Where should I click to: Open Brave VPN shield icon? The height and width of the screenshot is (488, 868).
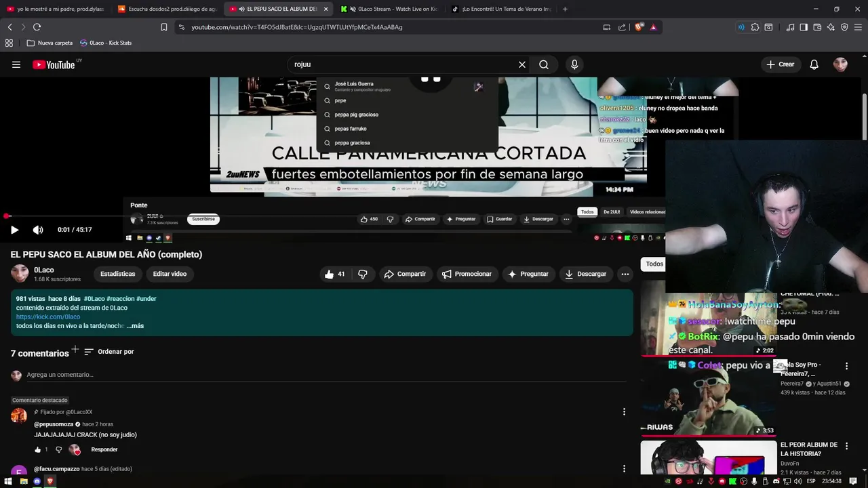(844, 27)
